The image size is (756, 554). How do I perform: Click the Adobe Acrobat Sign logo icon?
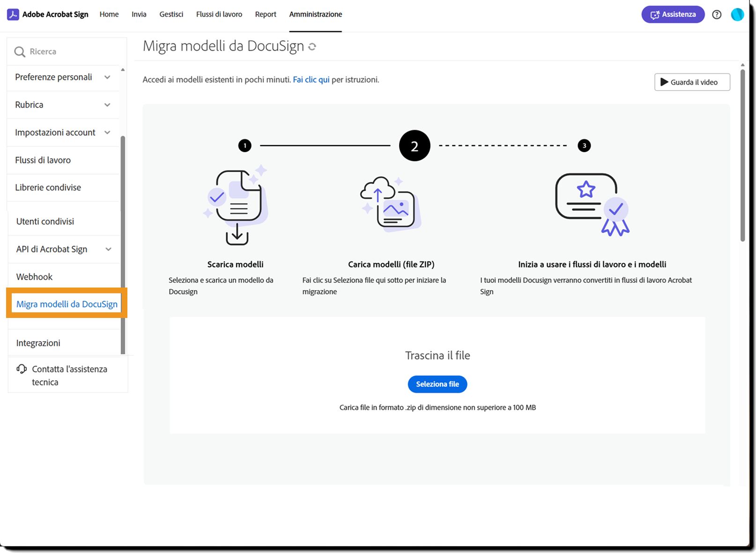coord(13,15)
